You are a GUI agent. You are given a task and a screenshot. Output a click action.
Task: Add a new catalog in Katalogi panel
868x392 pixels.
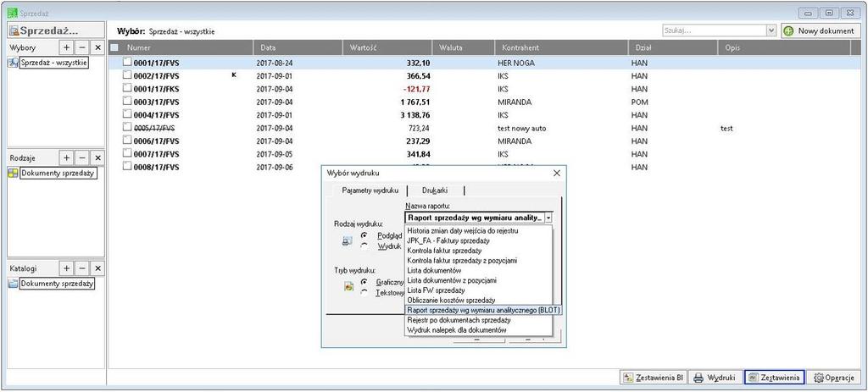(x=66, y=268)
